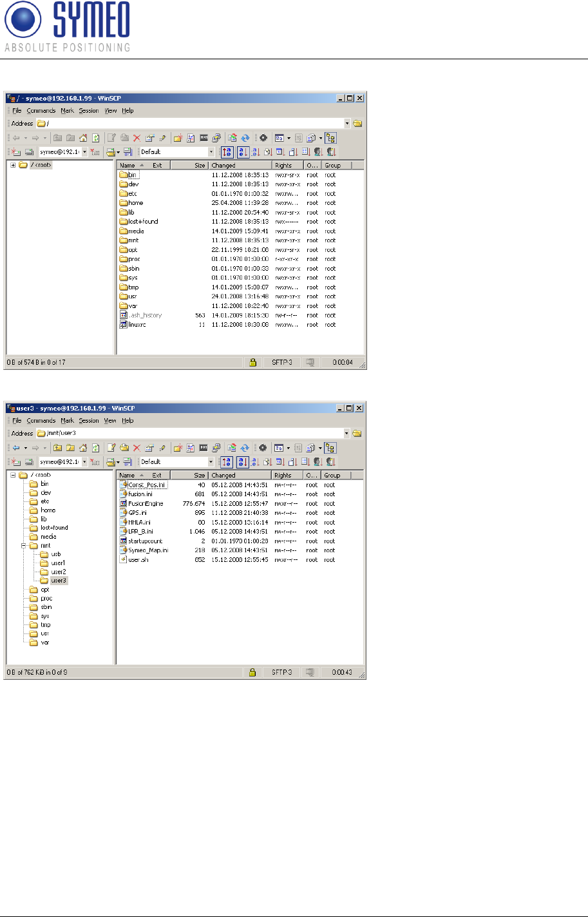Go to parent directory icon in user3 window

coord(57,448)
